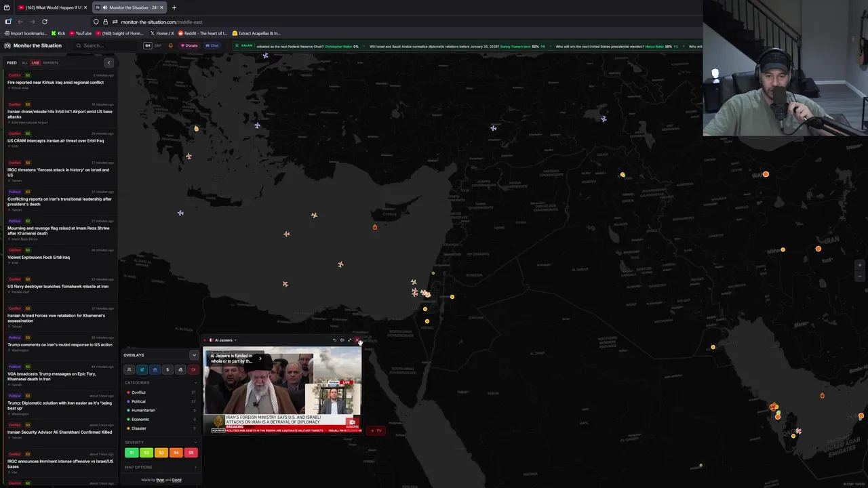The height and width of the screenshot is (488, 868).
Task: Open the Kick bookmark
Action: 58,33
